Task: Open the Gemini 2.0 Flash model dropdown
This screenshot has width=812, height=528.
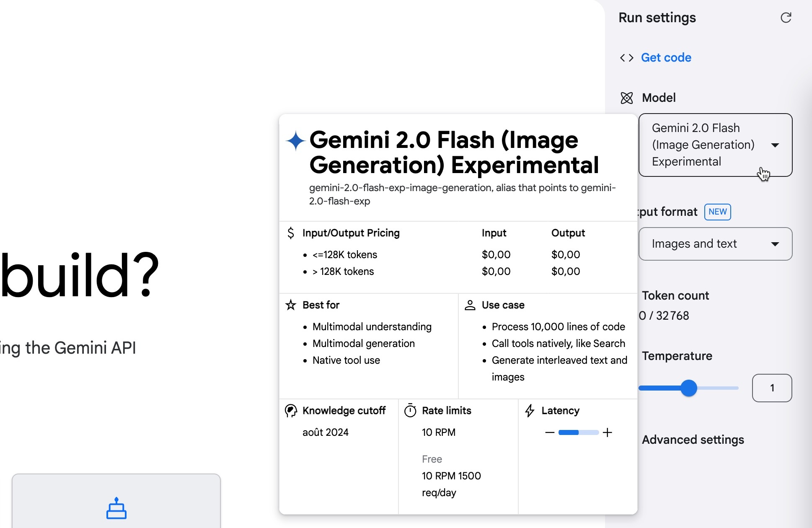Action: (715, 145)
